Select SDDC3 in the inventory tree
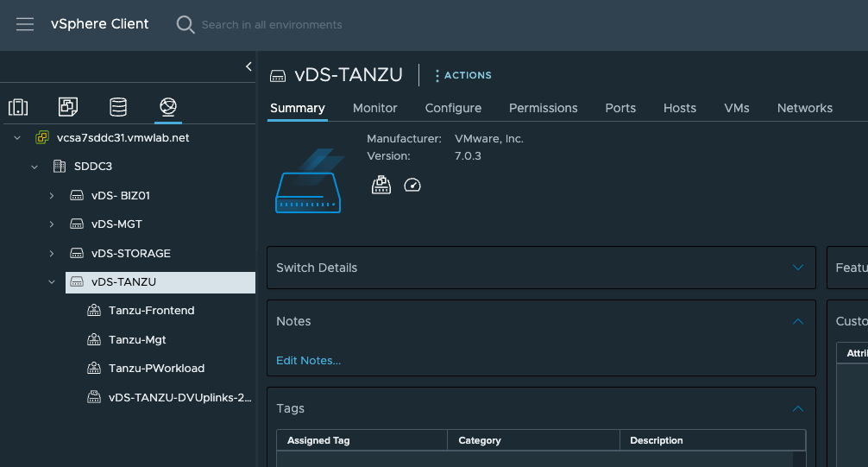868x467 pixels. pyautogui.click(x=93, y=167)
